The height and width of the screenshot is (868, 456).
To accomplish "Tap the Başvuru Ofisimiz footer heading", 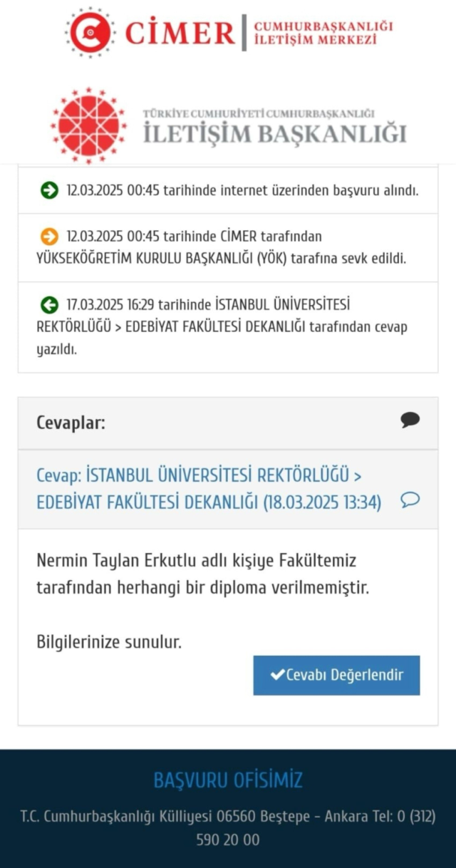I will coord(228,780).
